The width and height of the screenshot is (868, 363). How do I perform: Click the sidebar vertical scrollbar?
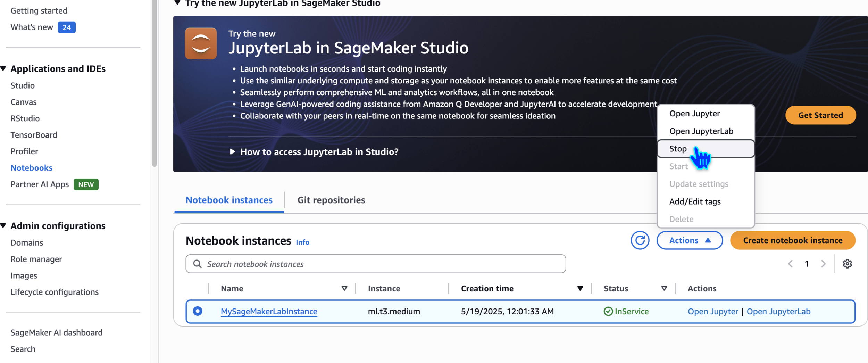154,83
